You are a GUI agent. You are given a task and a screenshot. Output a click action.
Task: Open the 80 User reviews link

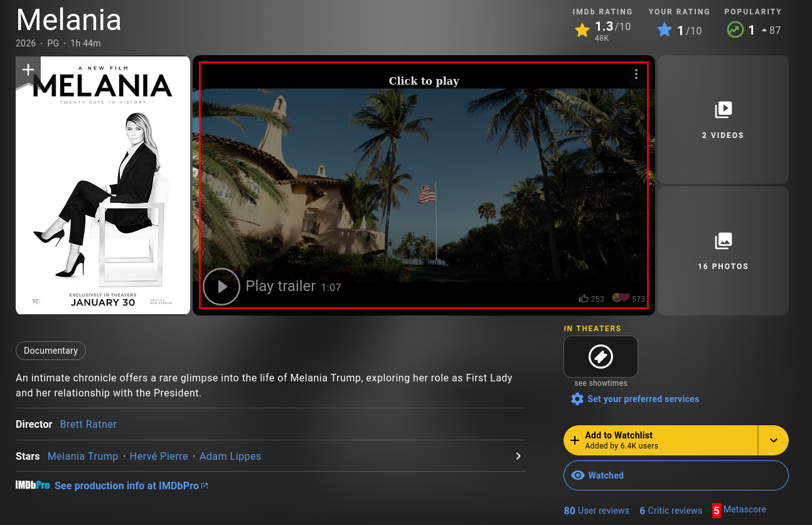pyautogui.click(x=596, y=510)
